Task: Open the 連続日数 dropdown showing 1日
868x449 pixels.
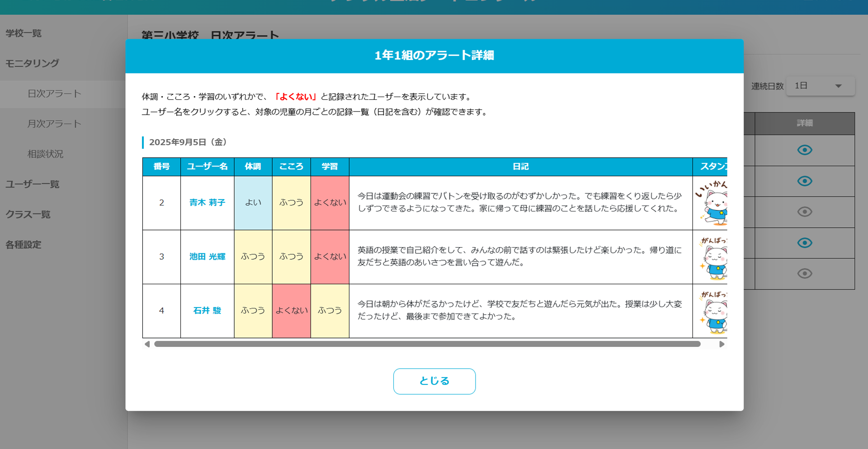Action: pos(820,86)
